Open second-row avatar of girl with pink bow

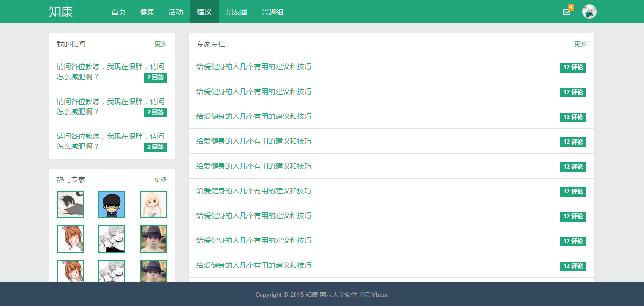(70, 239)
